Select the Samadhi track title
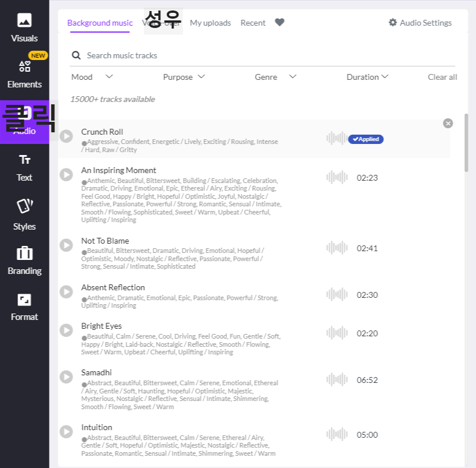This screenshot has width=476, height=468. [x=96, y=372]
